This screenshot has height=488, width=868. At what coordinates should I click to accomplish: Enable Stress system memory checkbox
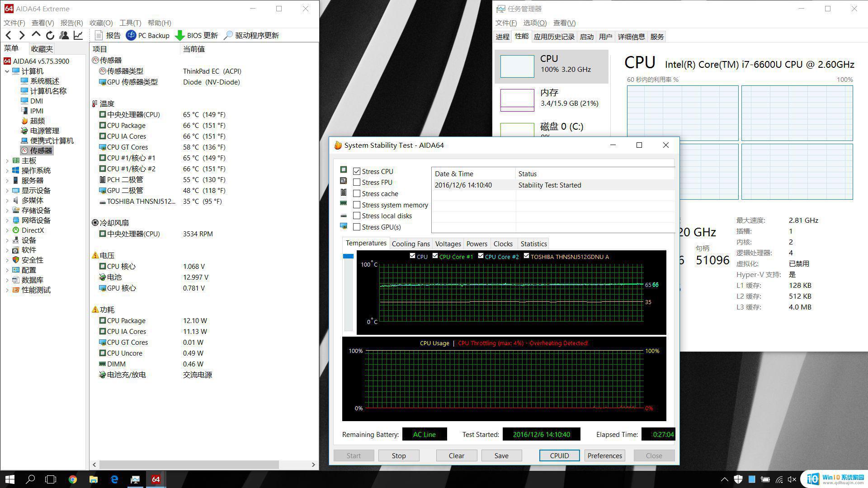click(x=357, y=205)
